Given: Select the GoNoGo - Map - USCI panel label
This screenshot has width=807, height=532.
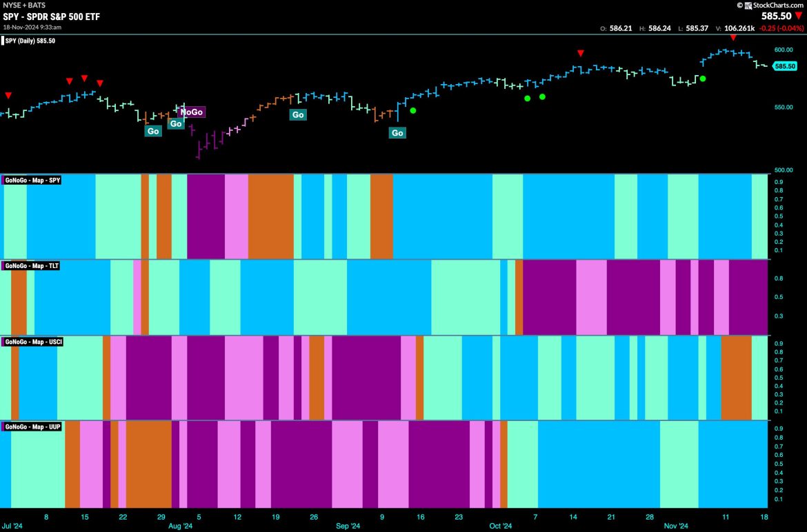Looking at the screenshot, I should coord(33,342).
